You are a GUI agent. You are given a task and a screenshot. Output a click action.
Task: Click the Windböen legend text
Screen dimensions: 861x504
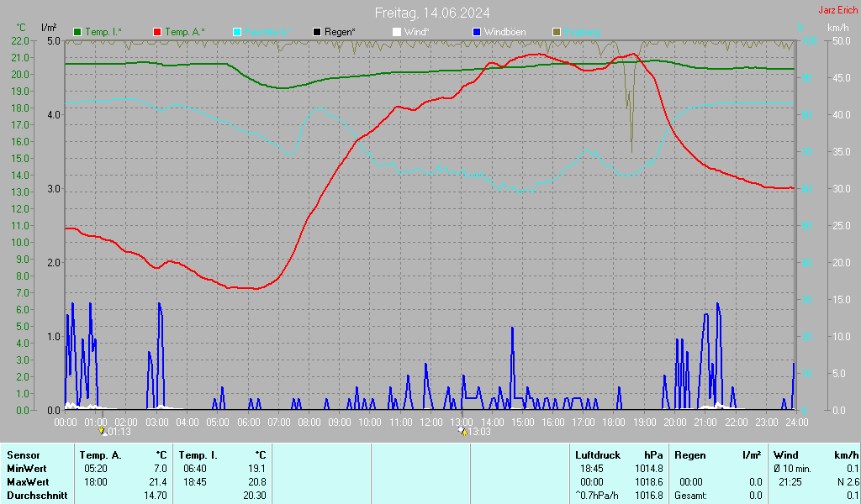504,32
